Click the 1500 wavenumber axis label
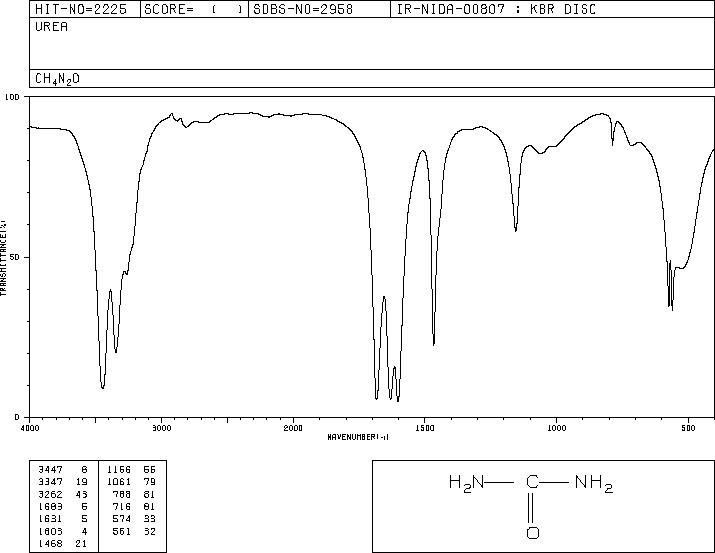 pyautogui.click(x=425, y=428)
